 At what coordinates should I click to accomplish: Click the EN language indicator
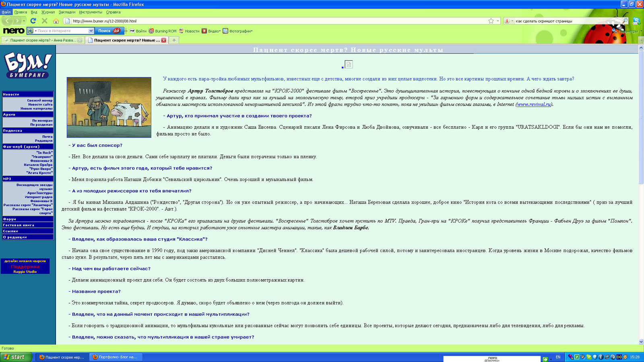point(558,357)
